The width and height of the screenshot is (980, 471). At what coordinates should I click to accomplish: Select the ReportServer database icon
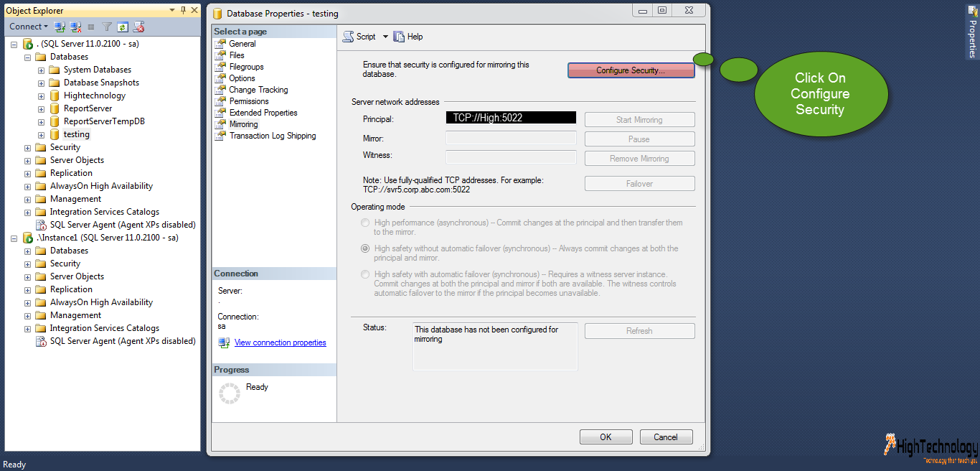[55, 108]
